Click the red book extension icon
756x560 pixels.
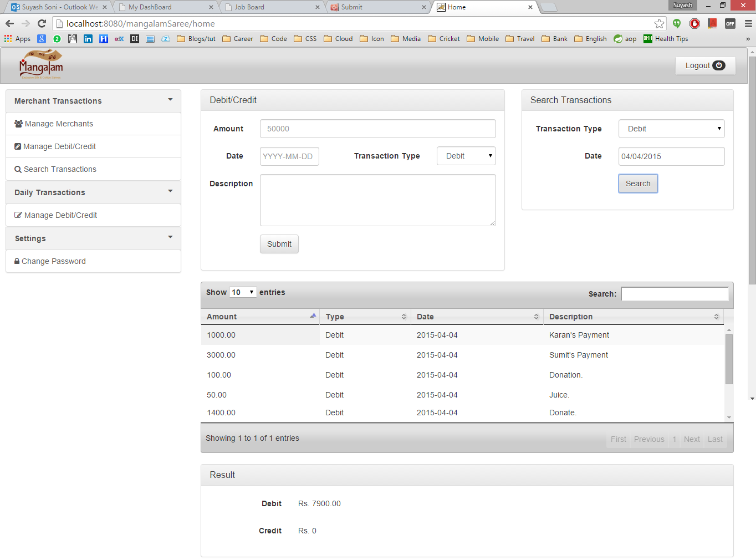[712, 23]
